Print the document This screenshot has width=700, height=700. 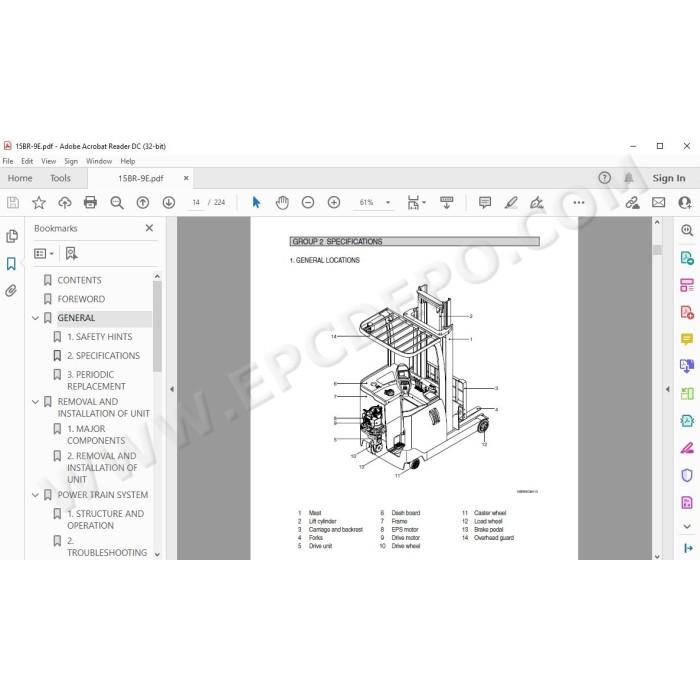click(90, 203)
